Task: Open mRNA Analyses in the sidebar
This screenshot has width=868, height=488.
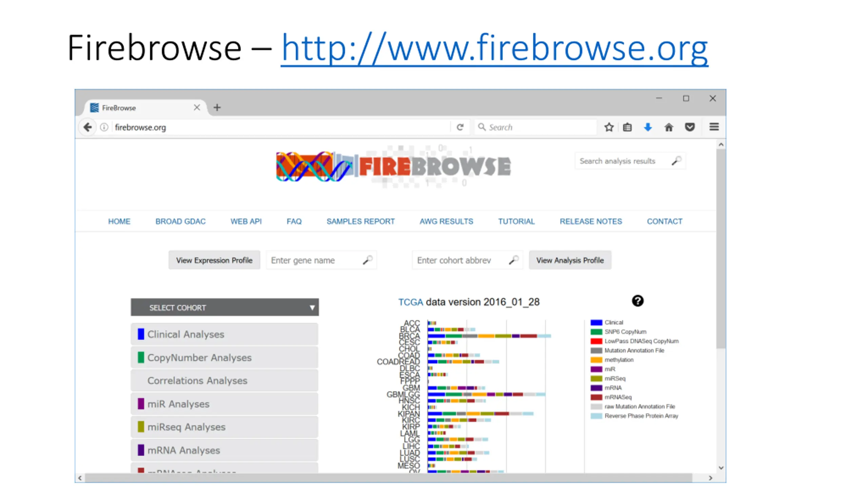Action: point(225,450)
